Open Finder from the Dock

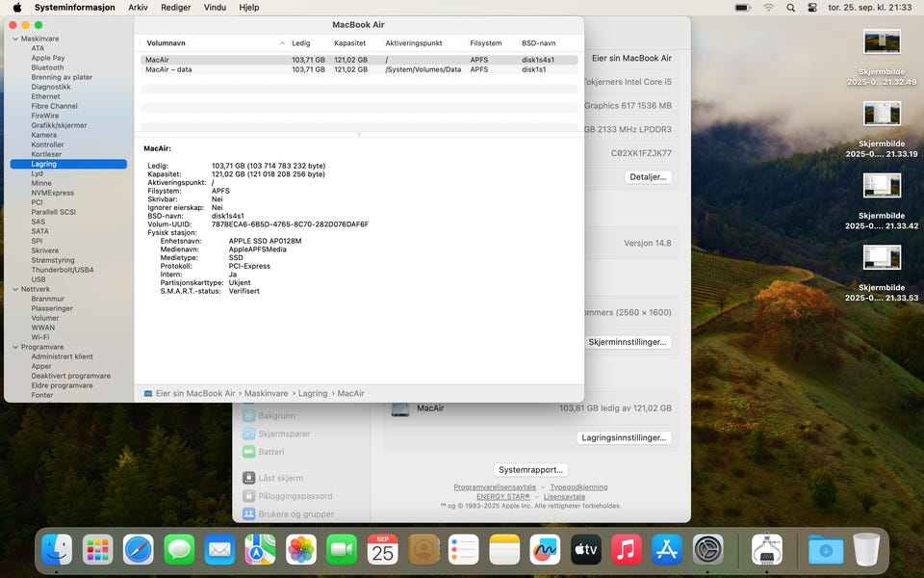[57, 550]
